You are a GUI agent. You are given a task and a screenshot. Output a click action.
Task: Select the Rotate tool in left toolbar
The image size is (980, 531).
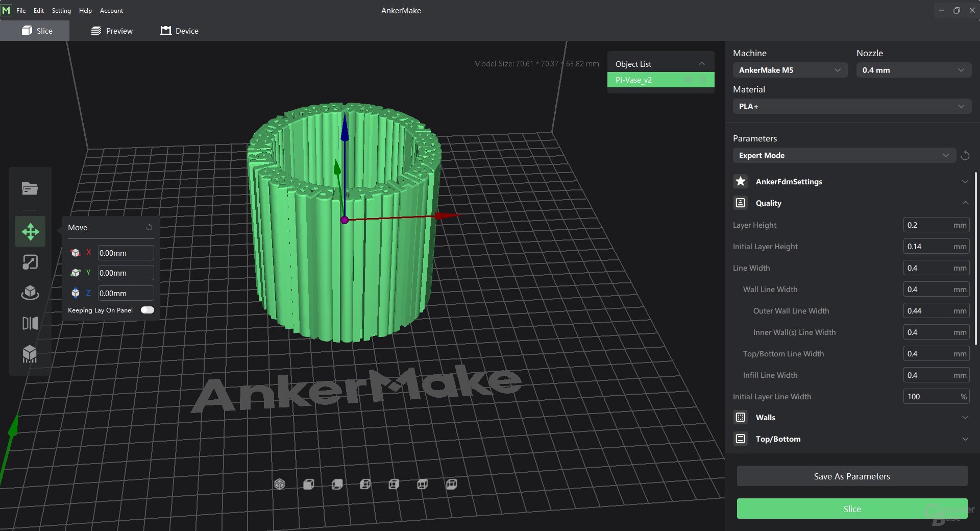pyautogui.click(x=30, y=293)
